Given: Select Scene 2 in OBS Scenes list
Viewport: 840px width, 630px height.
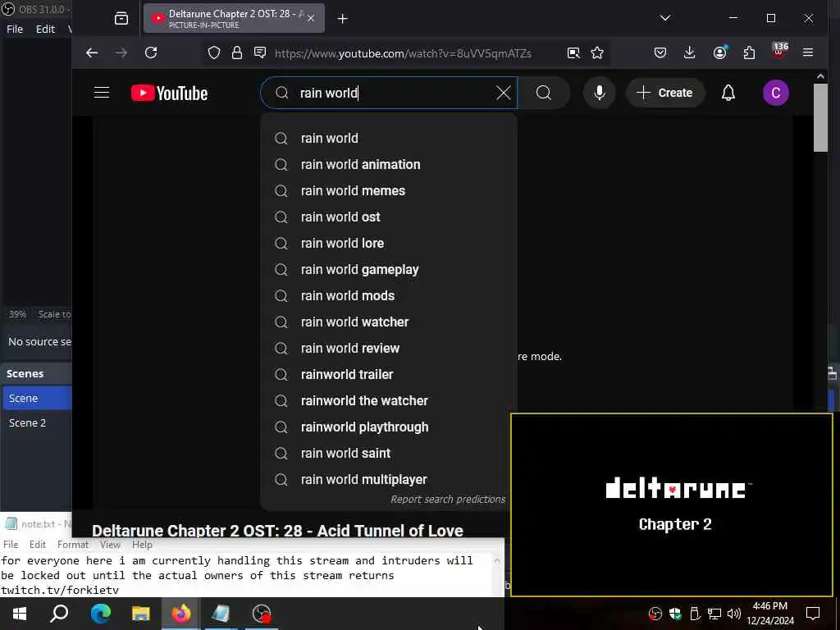Looking at the screenshot, I should tap(36, 422).
